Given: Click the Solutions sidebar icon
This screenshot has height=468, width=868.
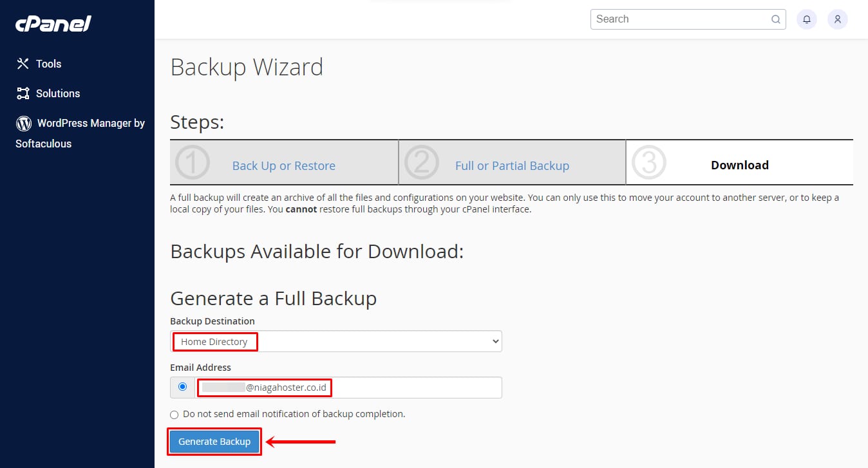Looking at the screenshot, I should tap(23, 93).
